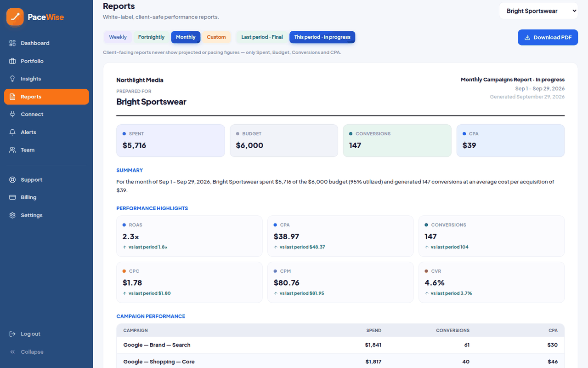Click the download icon on Download PDF
The height and width of the screenshot is (368, 588).
pyautogui.click(x=527, y=38)
